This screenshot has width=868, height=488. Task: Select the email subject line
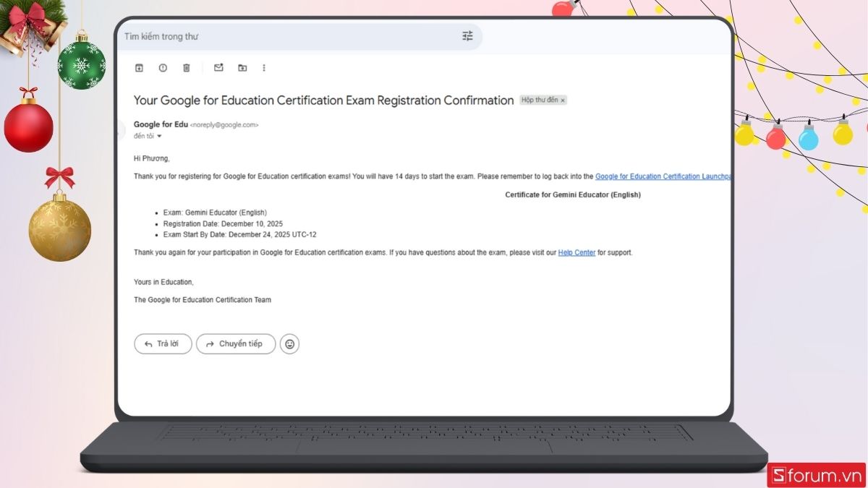pyautogui.click(x=323, y=100)
